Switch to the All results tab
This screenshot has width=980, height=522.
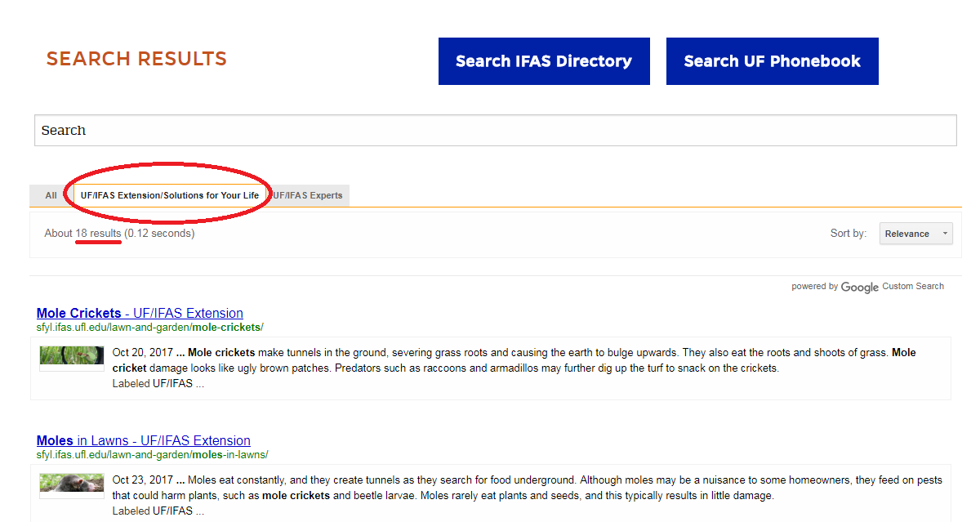(51, 195)
